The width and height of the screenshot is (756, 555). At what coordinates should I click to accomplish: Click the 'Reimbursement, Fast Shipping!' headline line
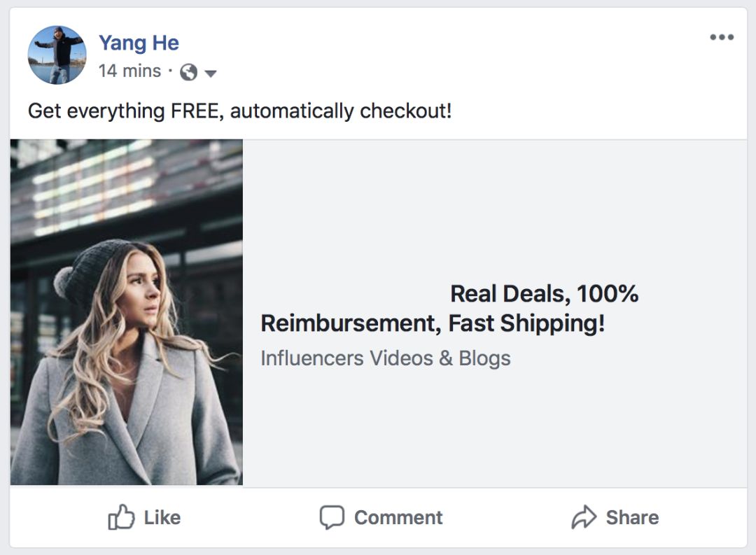pos(432,323)
